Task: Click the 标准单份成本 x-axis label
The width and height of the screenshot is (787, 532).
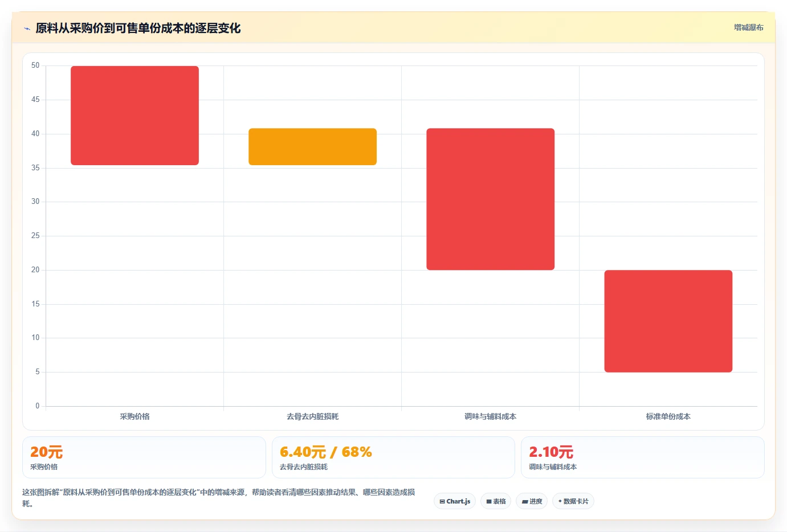Action: (x=668, y=416)
